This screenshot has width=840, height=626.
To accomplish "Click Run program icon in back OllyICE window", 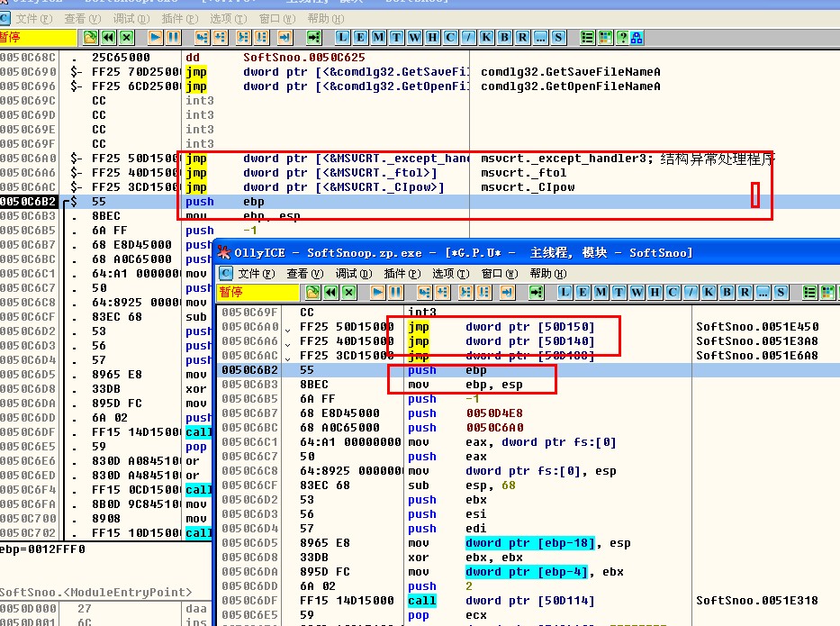I will [156, 38].
